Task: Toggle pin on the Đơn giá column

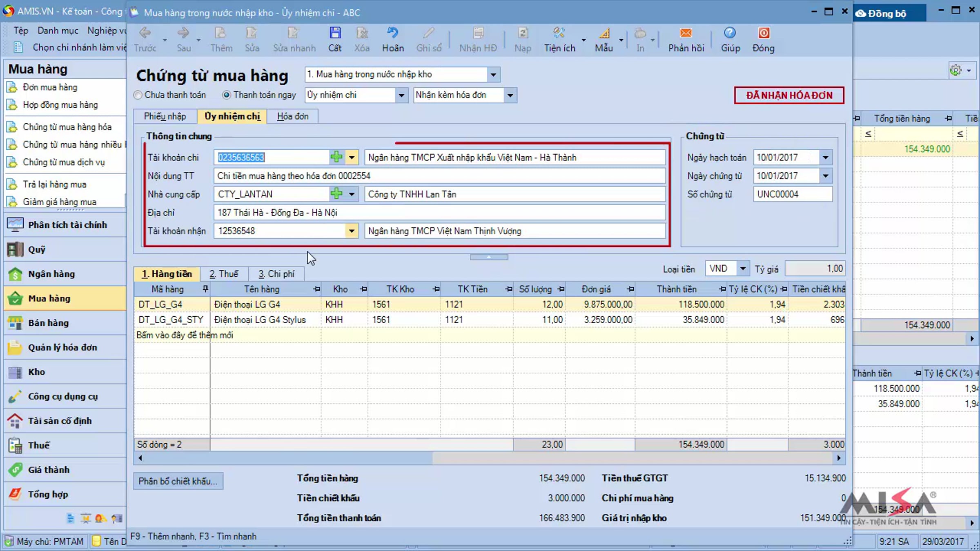Action: click(x=630, y=289)
